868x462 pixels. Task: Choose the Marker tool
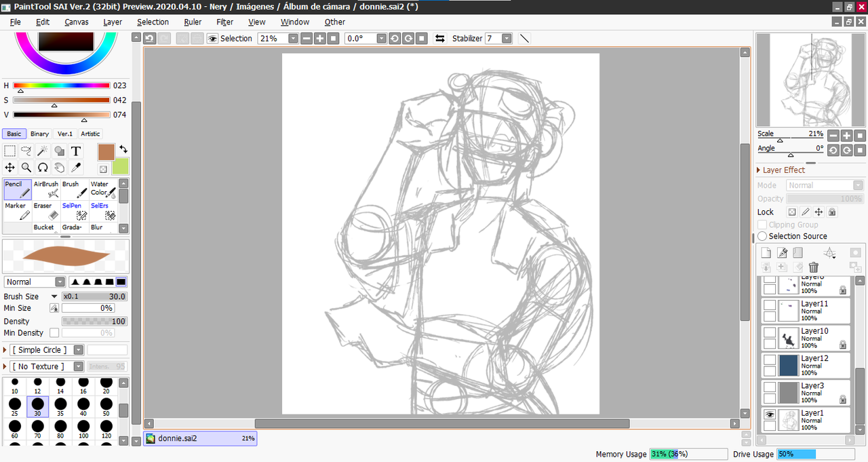click(x=18, y=211)
